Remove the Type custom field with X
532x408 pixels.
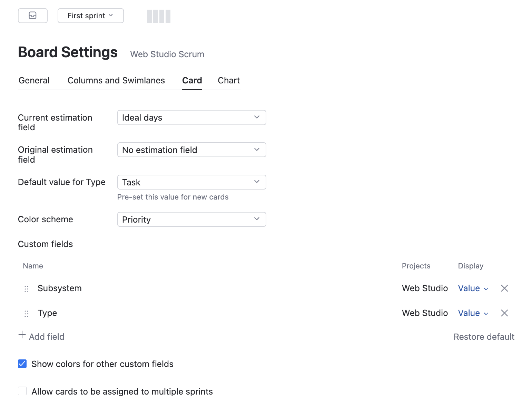pos(504,313)
